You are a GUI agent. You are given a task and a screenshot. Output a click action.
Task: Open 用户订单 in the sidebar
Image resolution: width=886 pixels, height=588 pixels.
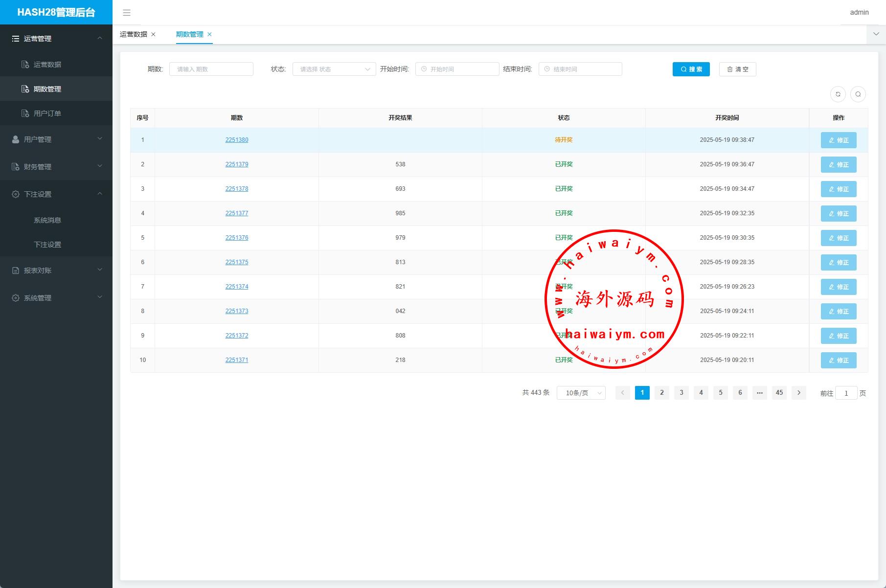pos(47,113)
